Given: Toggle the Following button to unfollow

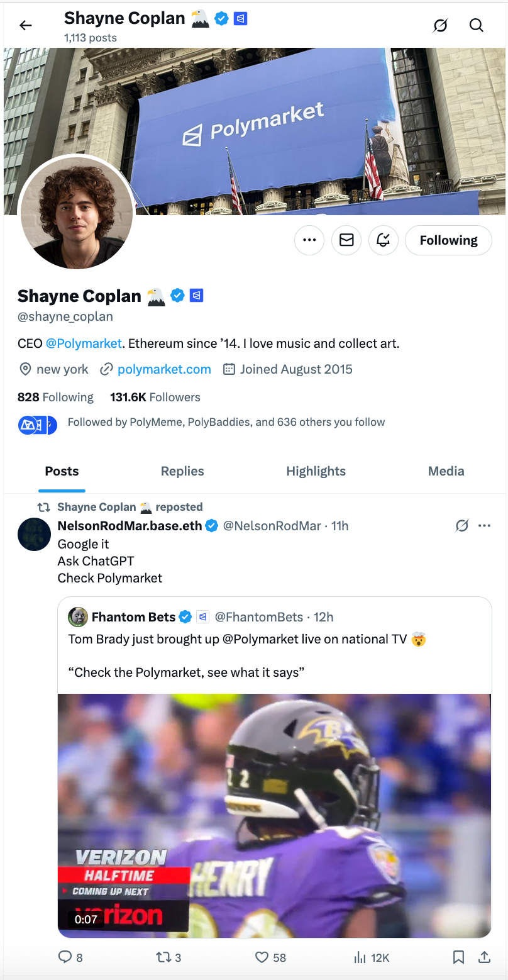Looking at the screenshot, I should (448, 240).
